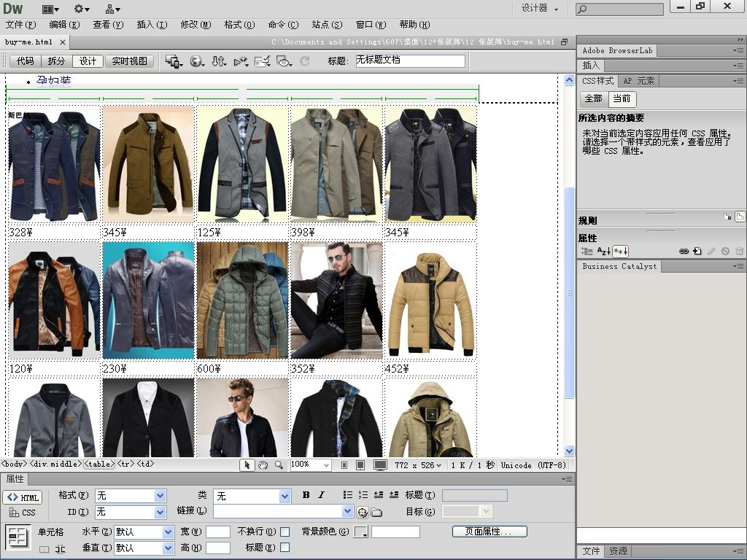Open the 插入 (Insert) menu
The image size is (747, 560).
pos(151,24)
